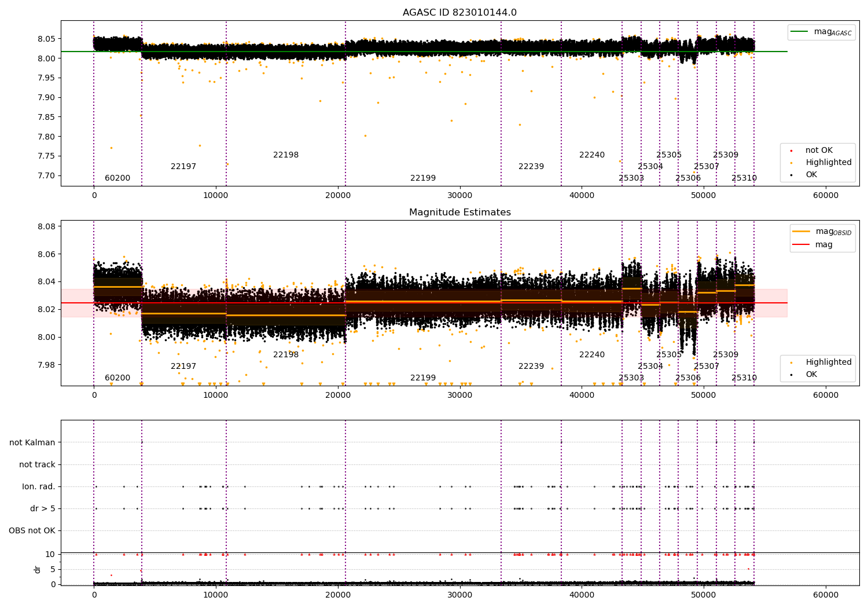
Task: Click the obsid label '22240' in the middle plot
Action: pyautogui.click(x=592, y=355)
